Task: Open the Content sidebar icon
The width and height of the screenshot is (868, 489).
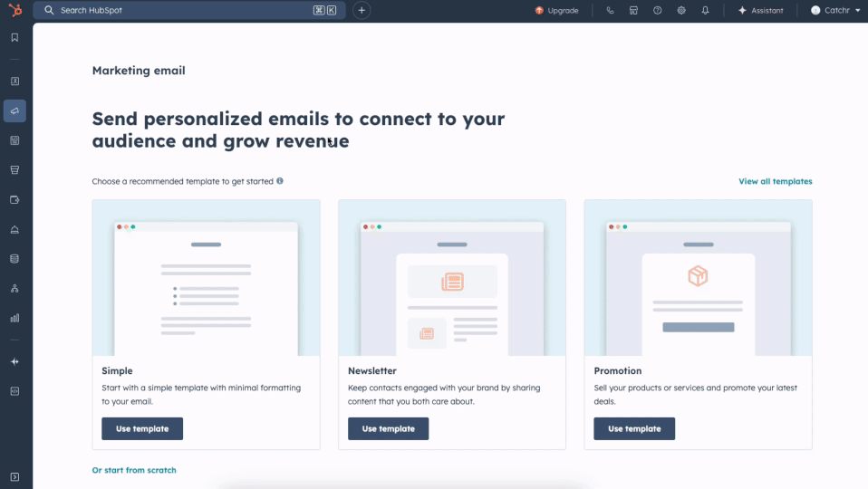Action: coord(14,140)
